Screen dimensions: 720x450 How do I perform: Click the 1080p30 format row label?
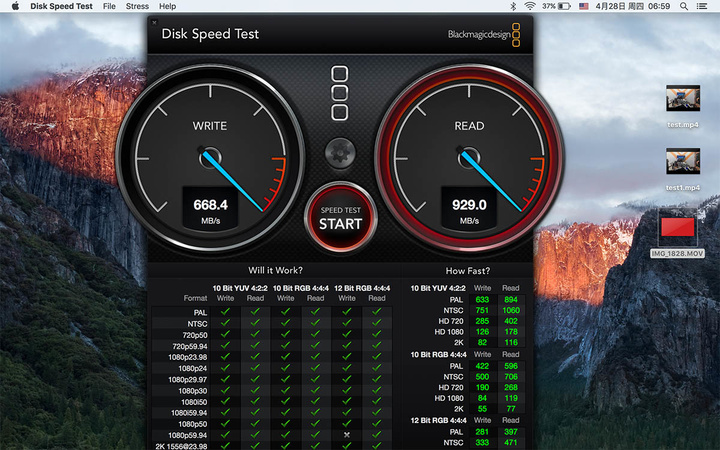tap(192, 391)
